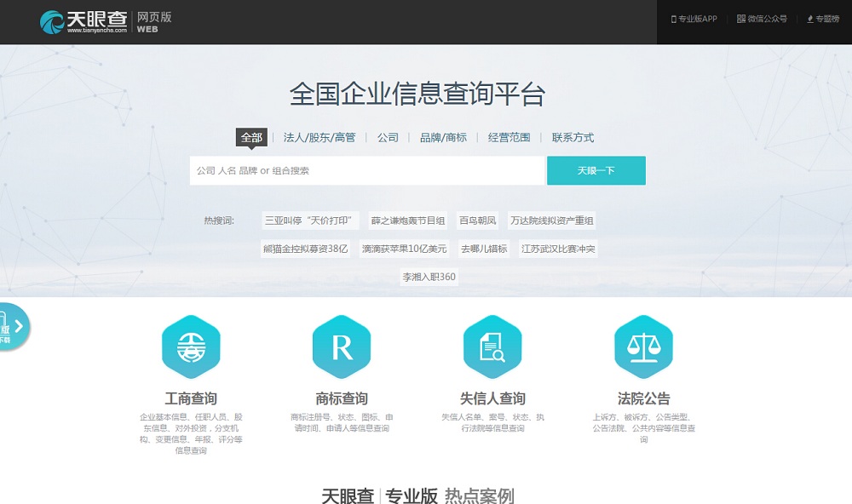852x504 pixels.
Task: Click the 工商查询 hexagon icon
Action: tap(191, 346)
